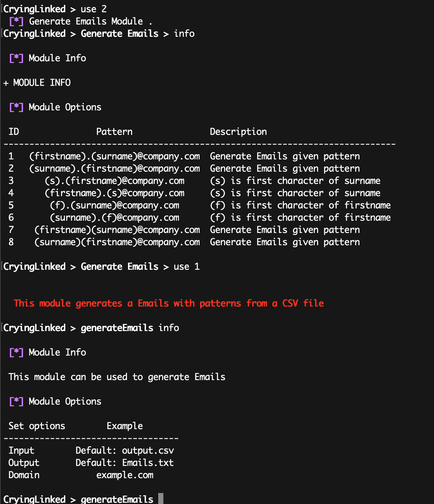Click the [*] marker beside Generate Emails Module

pyautogui.click(x=16, y=22)
